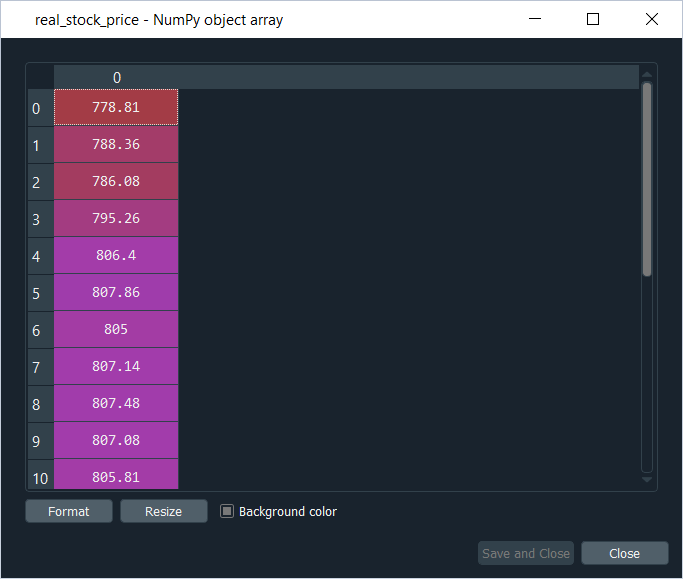
Task: Select cell containing 778.81
Action: coord(116,107)
